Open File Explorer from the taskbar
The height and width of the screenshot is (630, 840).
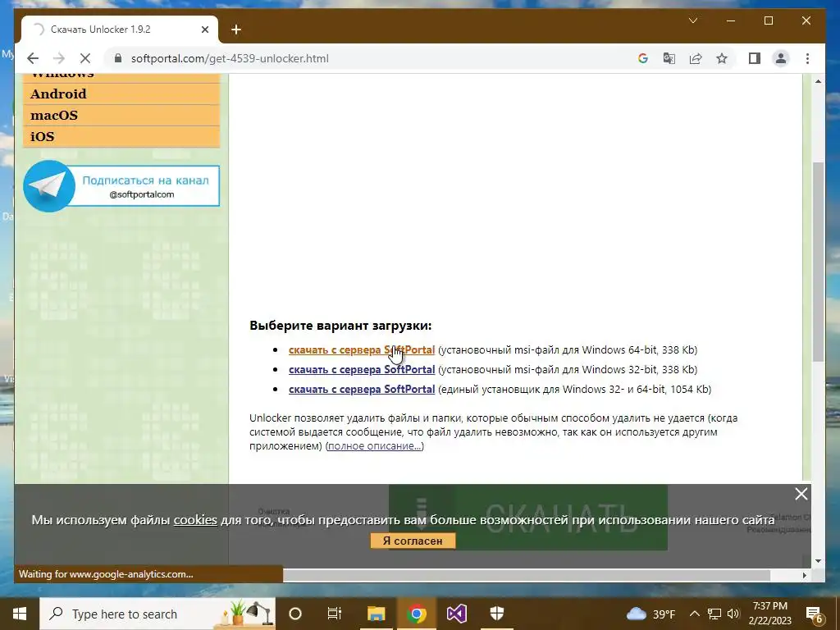[x=376, y=614]
